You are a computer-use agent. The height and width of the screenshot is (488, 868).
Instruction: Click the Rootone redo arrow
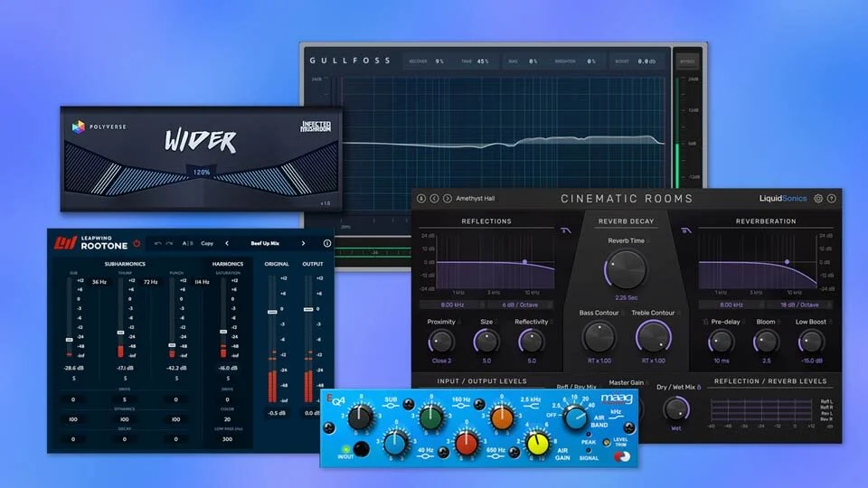(169, 243)
